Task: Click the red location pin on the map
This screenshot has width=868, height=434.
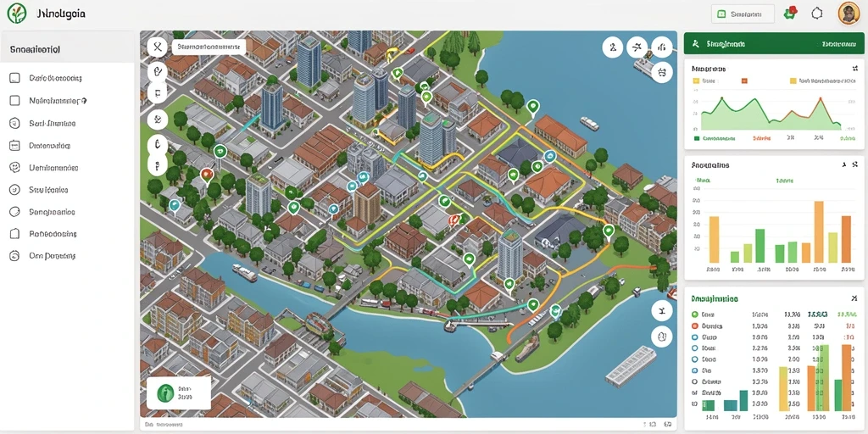Action: pyautogui.click(x=207, y=175)
